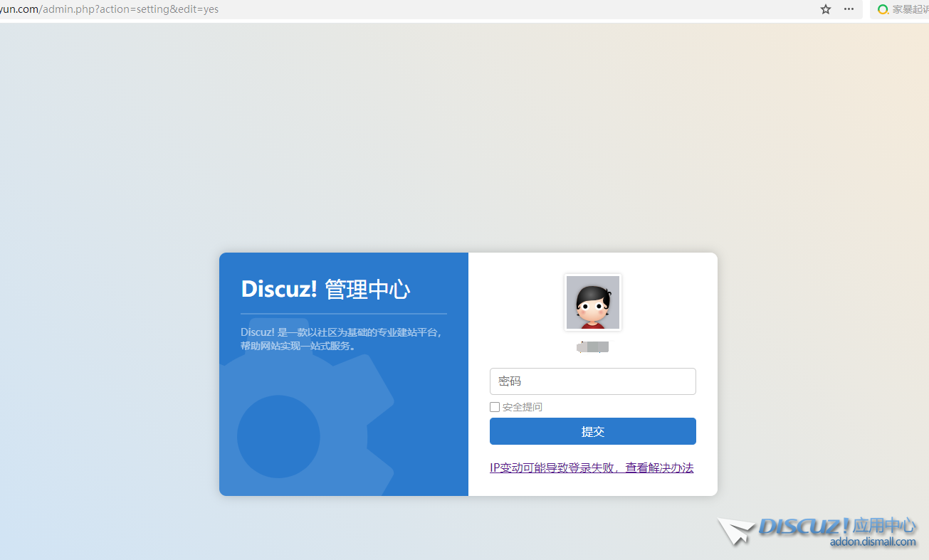Click the addon.dismall.com watermark text
The width and height of the screenshot is (929, 560).
click(x=873, y=542)
